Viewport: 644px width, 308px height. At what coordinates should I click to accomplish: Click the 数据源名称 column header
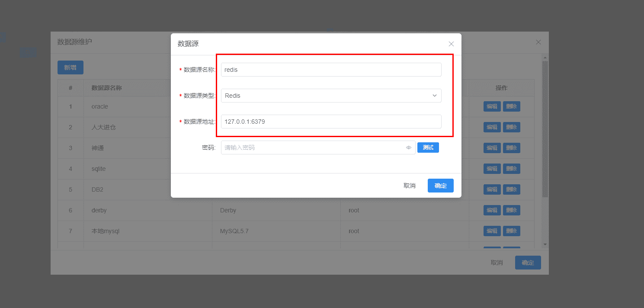click(106, 88)
